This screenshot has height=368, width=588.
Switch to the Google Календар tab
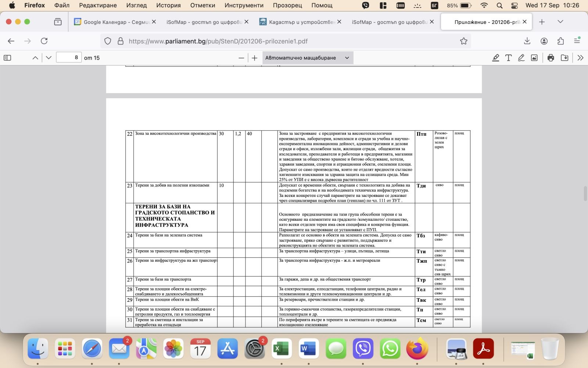click(112, 22)
